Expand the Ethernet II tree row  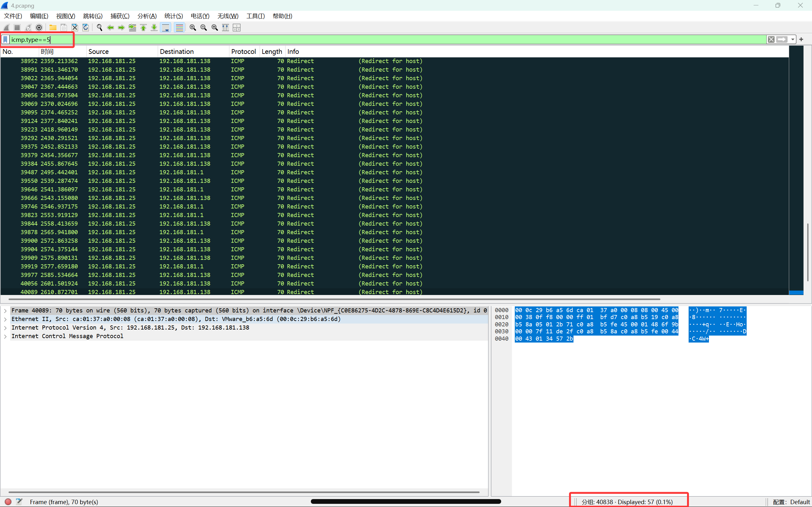pos(5,319)
